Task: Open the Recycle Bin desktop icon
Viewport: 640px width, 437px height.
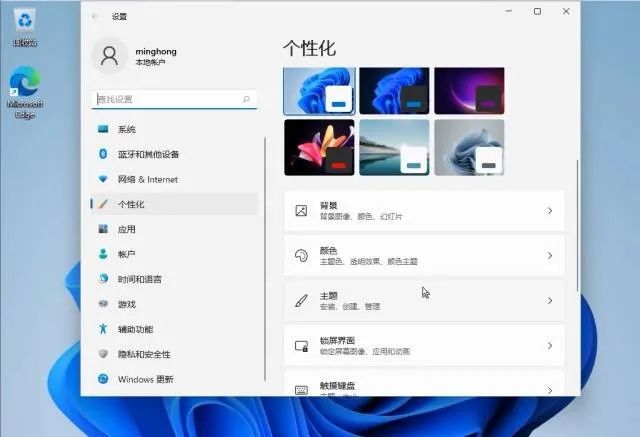Action: pyautogui.click(x=25, y=28)
